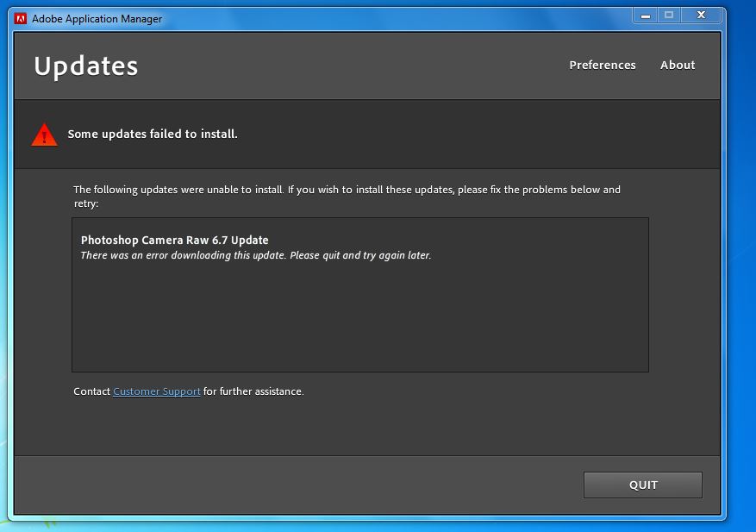Click empty space inside the failed updates list
Image resolution: width=756 pixels, height=532 pixels.
(x=359, y=319)
